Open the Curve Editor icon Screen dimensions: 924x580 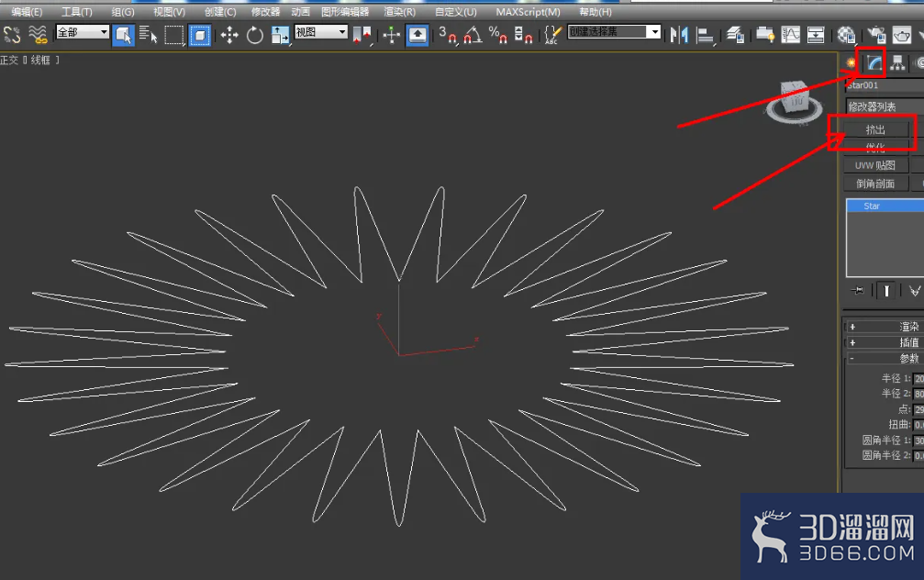(x=790, y=36)
